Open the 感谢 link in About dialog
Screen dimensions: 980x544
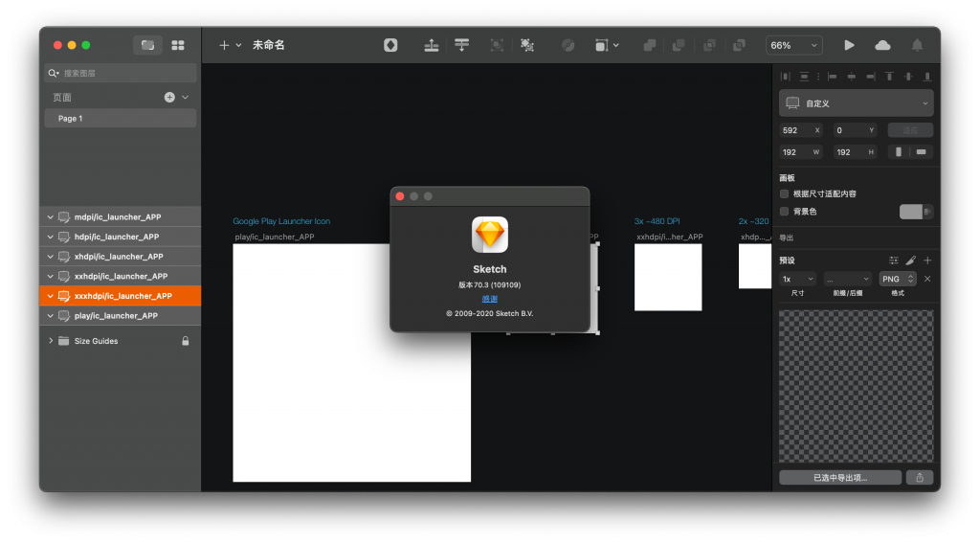[489, 299]
